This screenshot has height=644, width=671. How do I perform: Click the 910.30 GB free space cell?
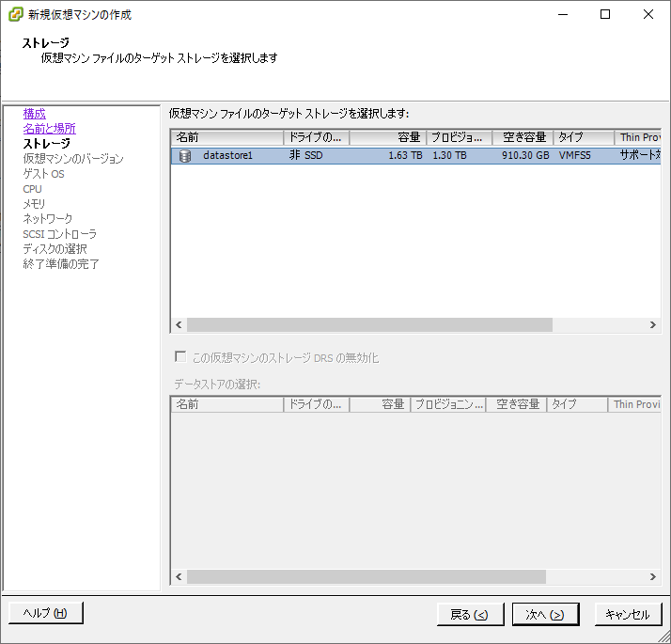coord(525,155)
